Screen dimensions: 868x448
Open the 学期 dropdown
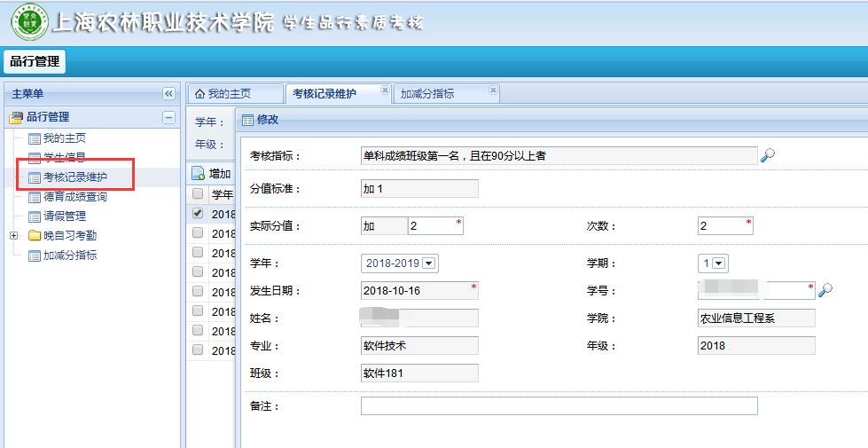(719, 263)
